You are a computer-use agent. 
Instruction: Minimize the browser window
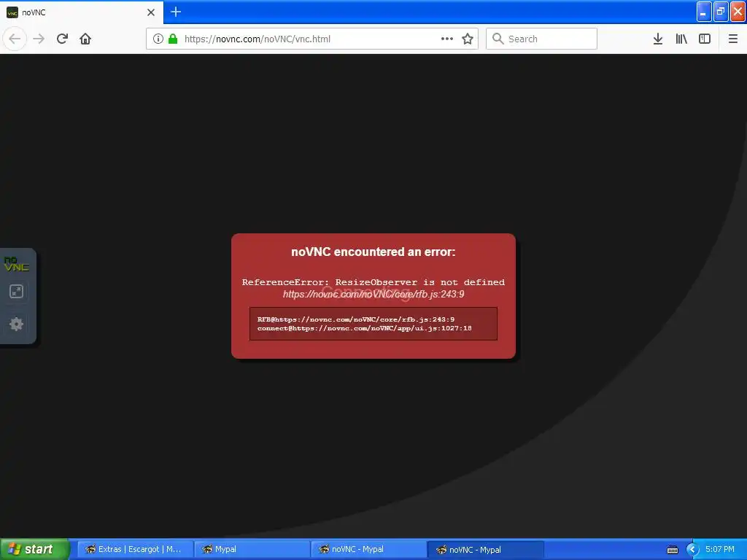pyautogui.click(x=704, y=12)
